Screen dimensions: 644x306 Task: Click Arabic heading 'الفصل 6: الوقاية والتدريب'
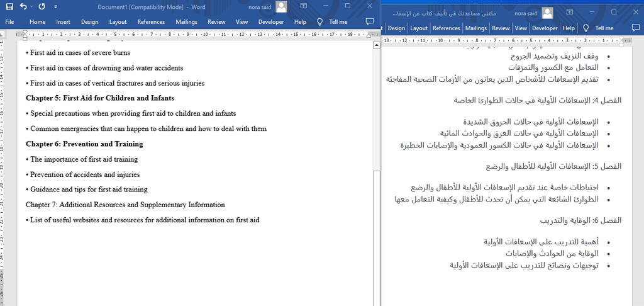580,220
